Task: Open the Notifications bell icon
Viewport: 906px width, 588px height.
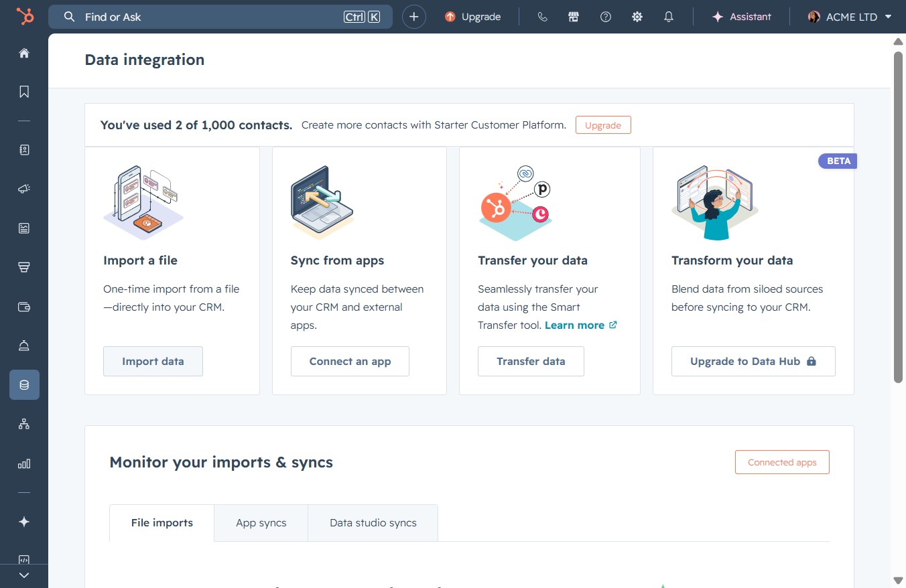Action: coord(669,17)
